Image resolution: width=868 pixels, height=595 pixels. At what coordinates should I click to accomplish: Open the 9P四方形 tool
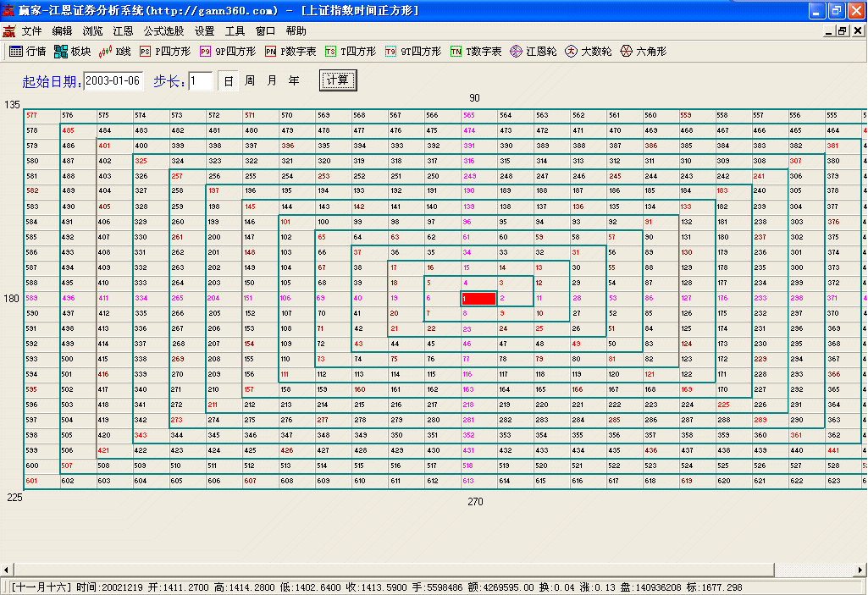(x=227, y=52)
